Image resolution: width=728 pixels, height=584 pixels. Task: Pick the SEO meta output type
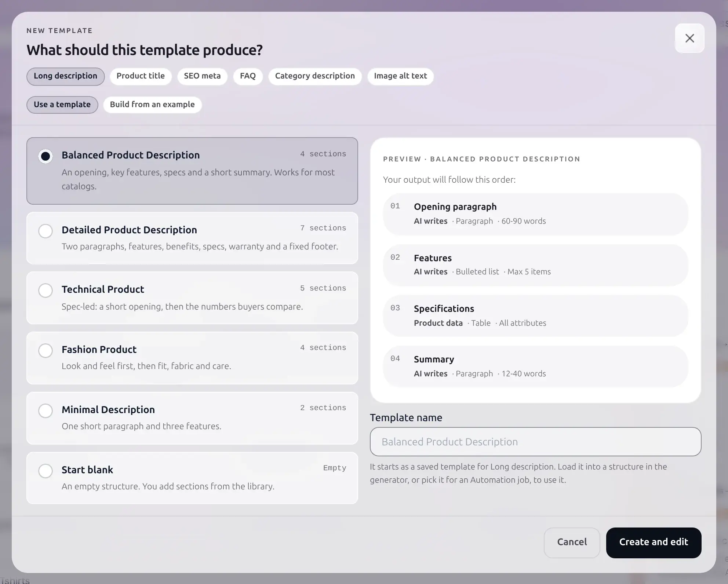[x=202, y=76]
